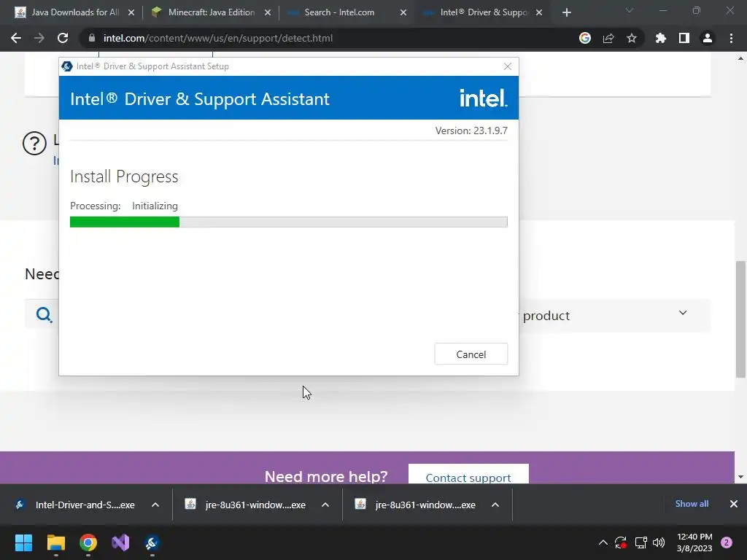The image size is (747, 560).
Task: Open the Chrome profile avatar
Action: 708,38
